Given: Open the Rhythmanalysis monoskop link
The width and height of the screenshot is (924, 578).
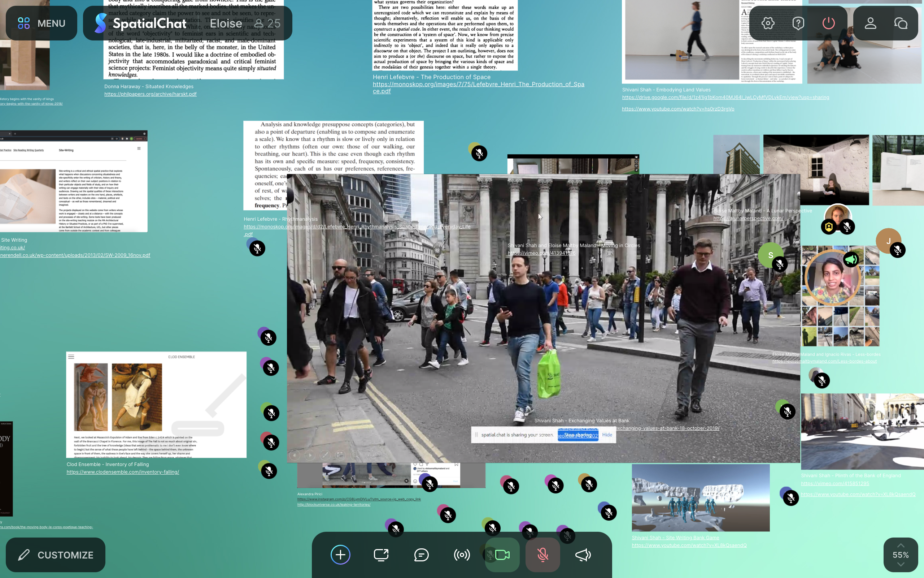Looking at the screenshot, I should [x=357, y=230].
